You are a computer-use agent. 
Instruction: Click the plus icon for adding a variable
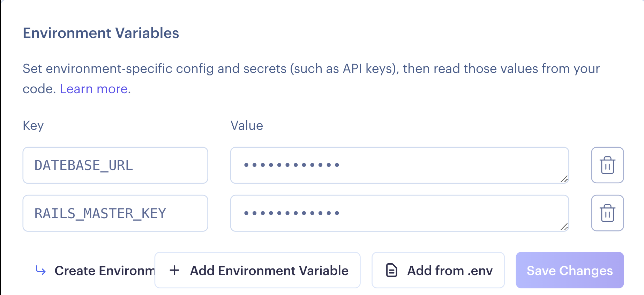pos(174,270)
